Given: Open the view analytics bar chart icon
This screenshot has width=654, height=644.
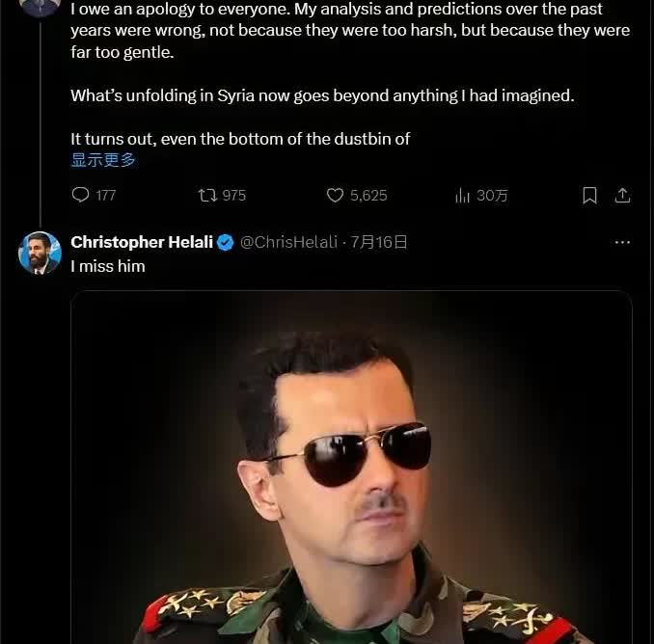Looking at the screenshot, I should point(463,195).
